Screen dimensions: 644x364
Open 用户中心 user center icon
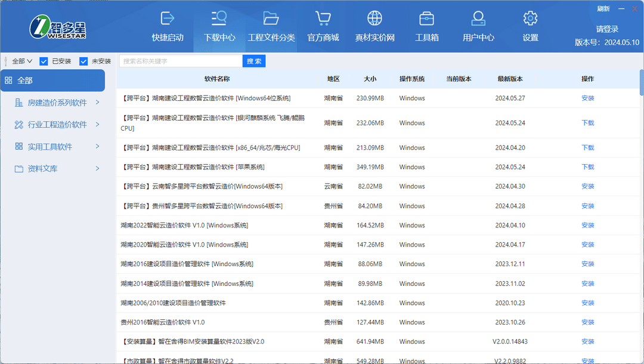(478, 26)
